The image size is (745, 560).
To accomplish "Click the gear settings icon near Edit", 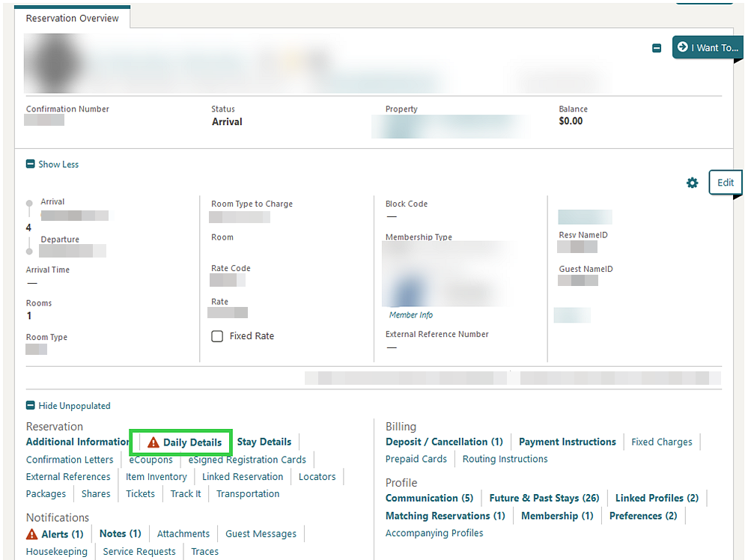I will point(693,183).
